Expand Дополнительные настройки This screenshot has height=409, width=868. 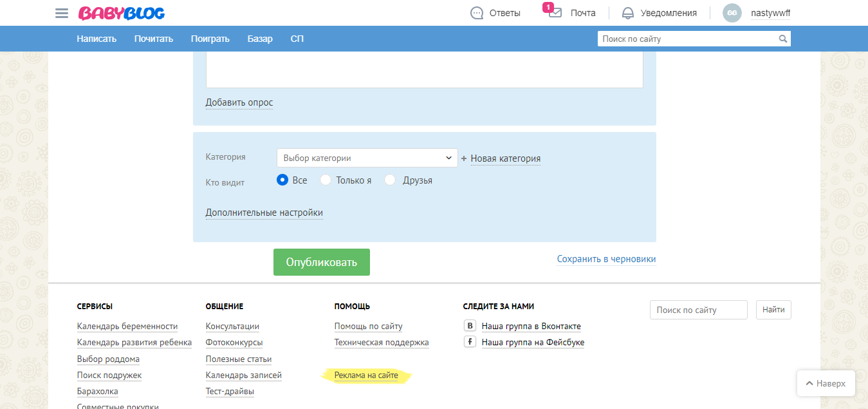264,213
